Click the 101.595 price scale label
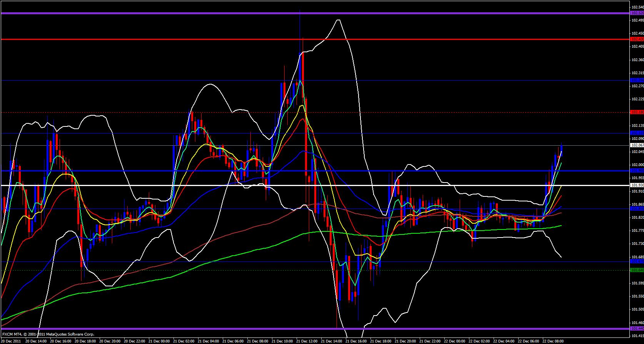Viewport: 644px width, 344px height. click(x=637, y=283)
